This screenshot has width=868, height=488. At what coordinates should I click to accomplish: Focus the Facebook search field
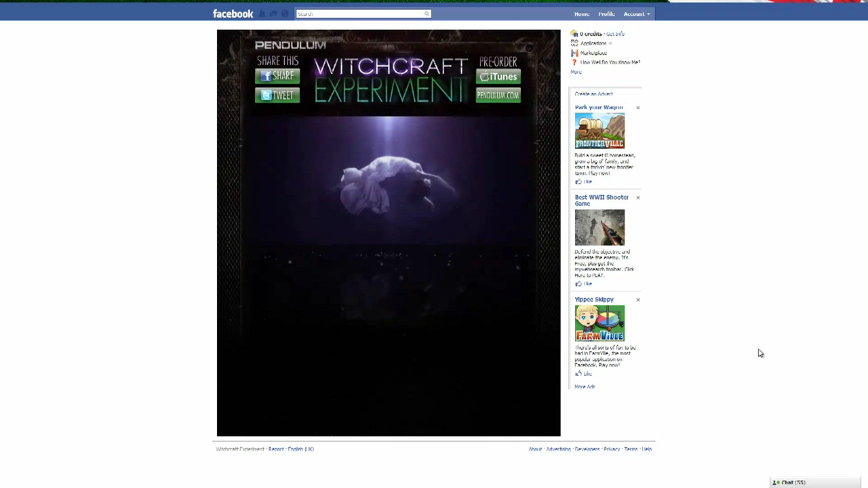pyautogui.click(x=359, y=14)
